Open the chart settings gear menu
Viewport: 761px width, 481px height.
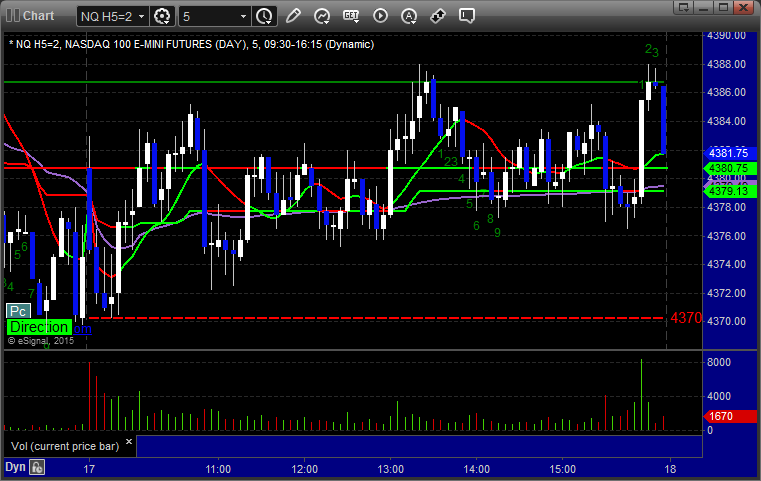[x=162, y=16]
